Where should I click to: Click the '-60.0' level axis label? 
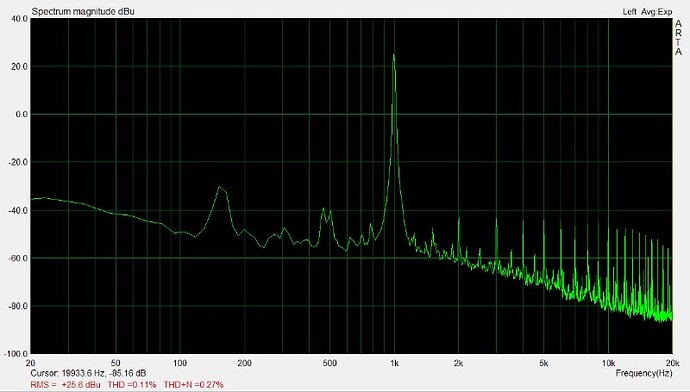point(18,258)
